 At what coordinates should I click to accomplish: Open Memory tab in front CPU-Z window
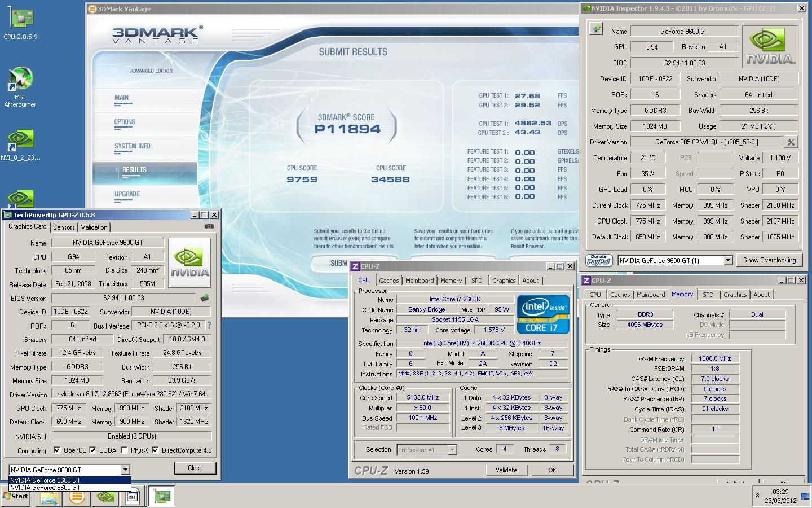coord(451,281)
